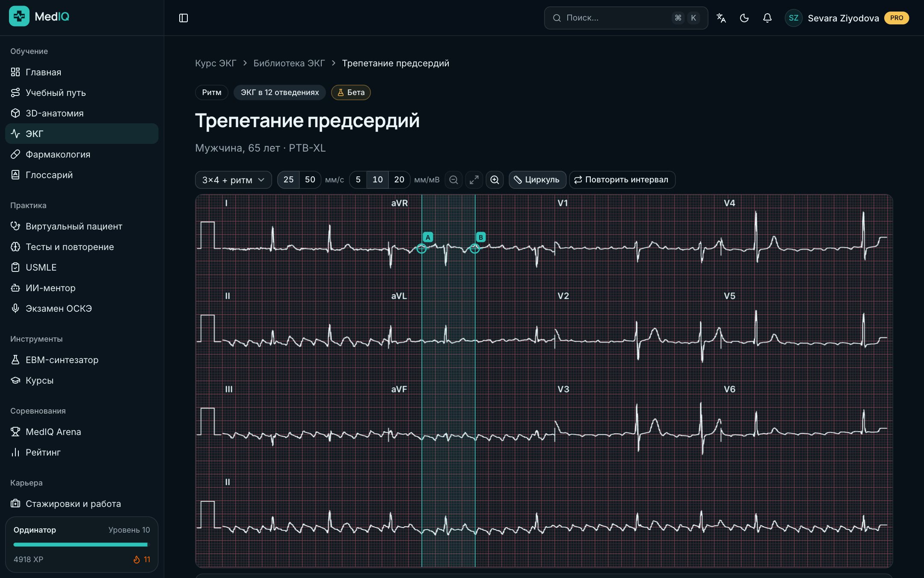Click the Ритм tag

[212, 92]
